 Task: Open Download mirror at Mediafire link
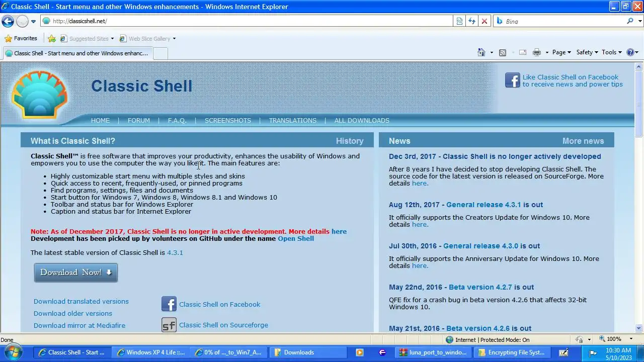coord(79,325)
